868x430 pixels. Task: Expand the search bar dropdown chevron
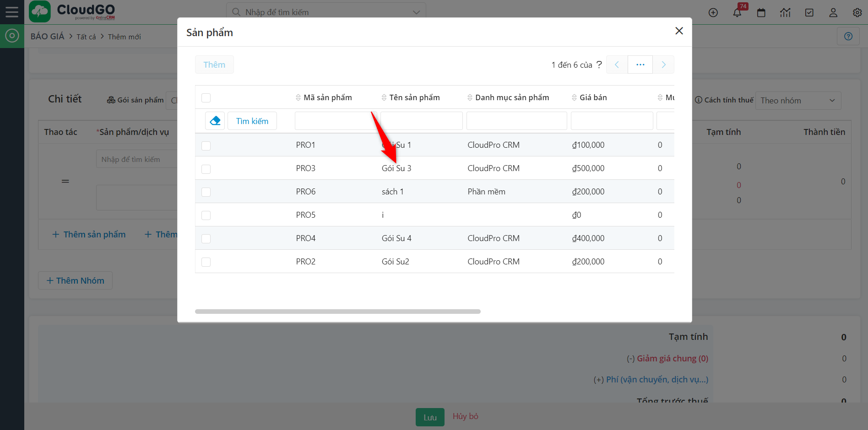(416, 12)
